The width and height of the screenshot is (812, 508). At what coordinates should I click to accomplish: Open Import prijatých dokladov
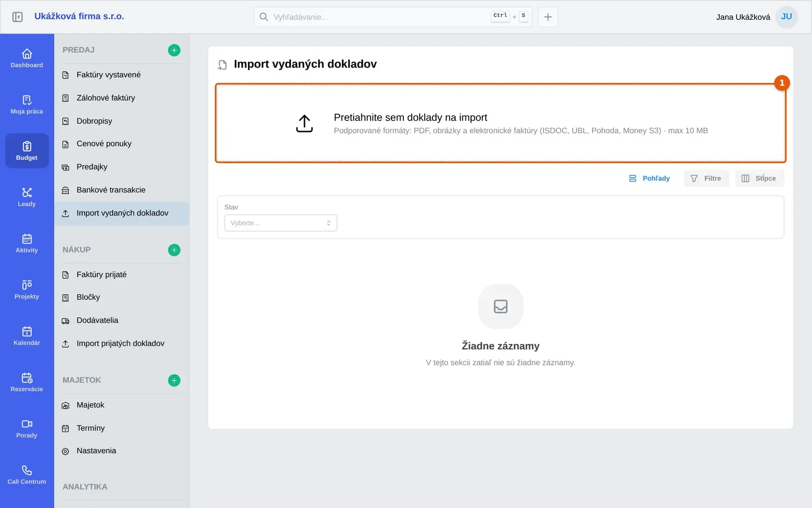pos(122,343)
